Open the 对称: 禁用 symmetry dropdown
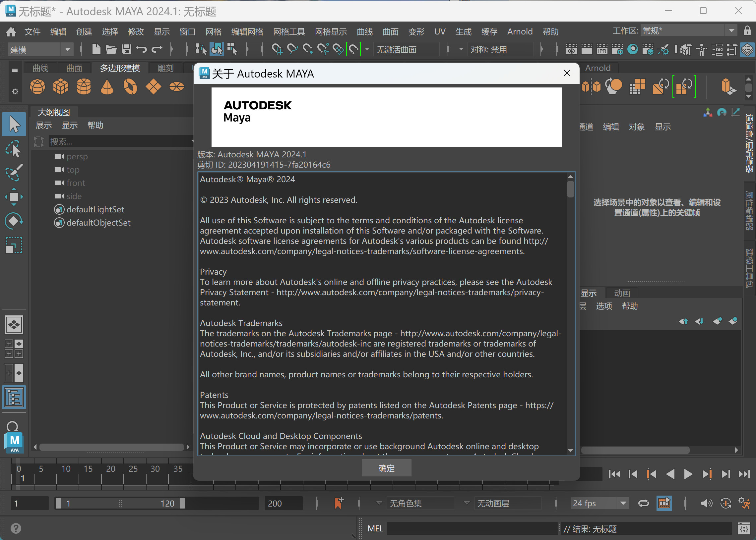Viewport: 756px width, 540px height. point(500,50)
